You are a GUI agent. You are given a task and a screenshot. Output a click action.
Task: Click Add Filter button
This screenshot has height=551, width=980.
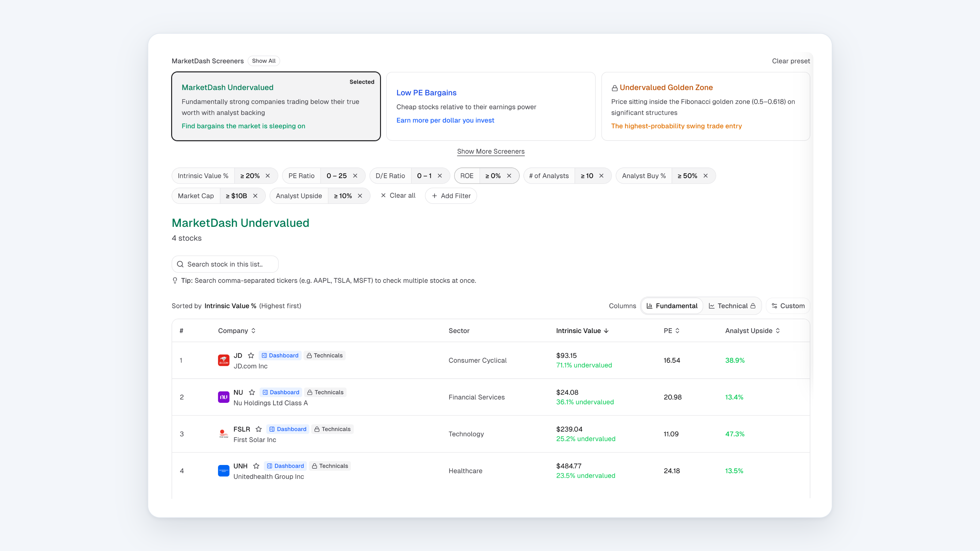click(x=451, y=196)
